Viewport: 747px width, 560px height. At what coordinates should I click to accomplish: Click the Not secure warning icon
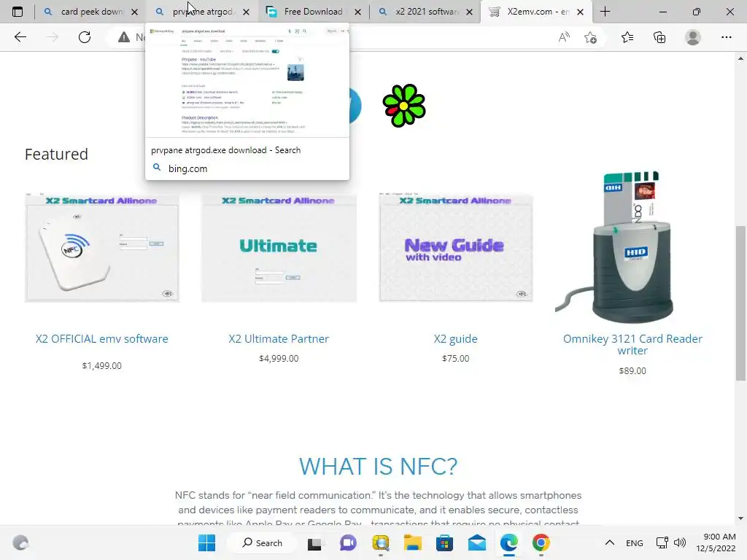(x=124, y=37)
